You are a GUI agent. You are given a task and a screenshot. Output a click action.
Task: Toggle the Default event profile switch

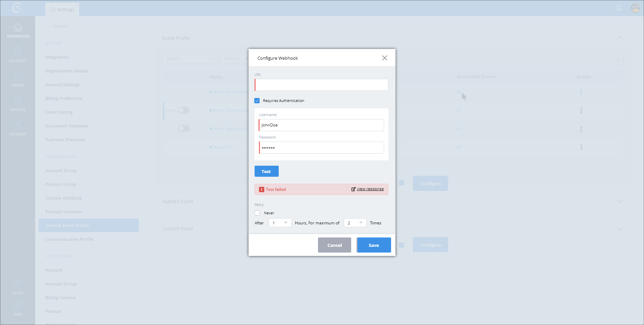[x=183, y=110]
